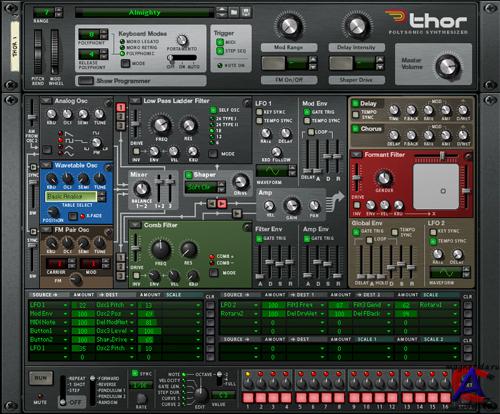This screenshot has width=500, height=414.
Task: Click the Sync arrow button for FM Pair Osc
Action: click(33, 231)
